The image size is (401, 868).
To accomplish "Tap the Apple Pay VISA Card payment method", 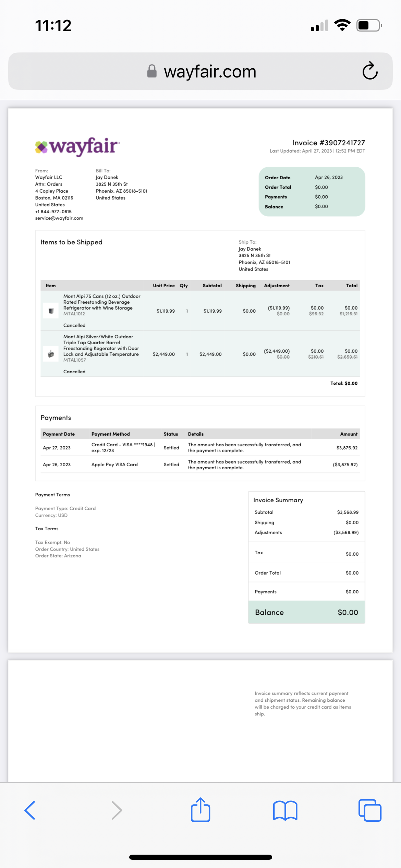I will tap(114, 465).
